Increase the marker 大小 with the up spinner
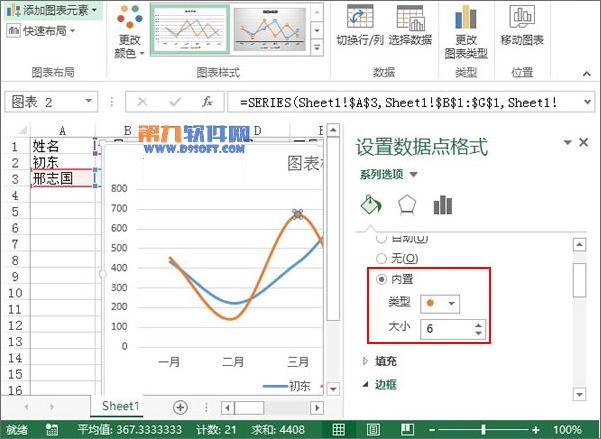 (478, 326)
